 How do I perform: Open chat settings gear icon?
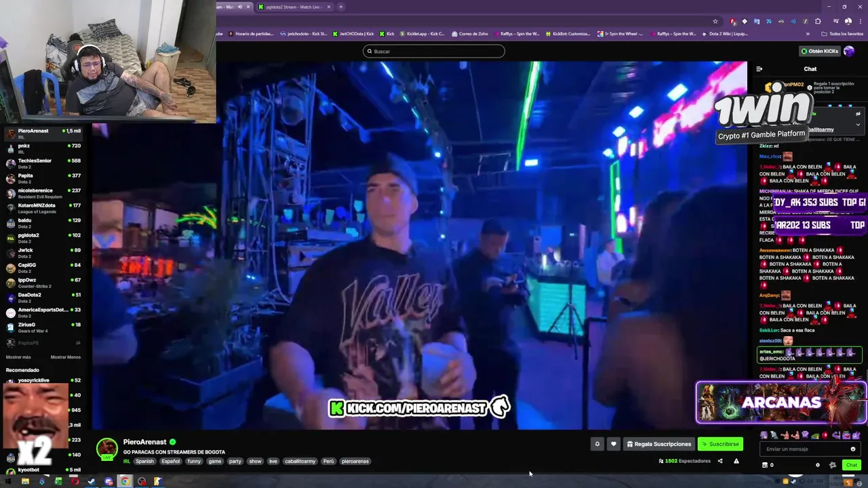tap(818, 465)
